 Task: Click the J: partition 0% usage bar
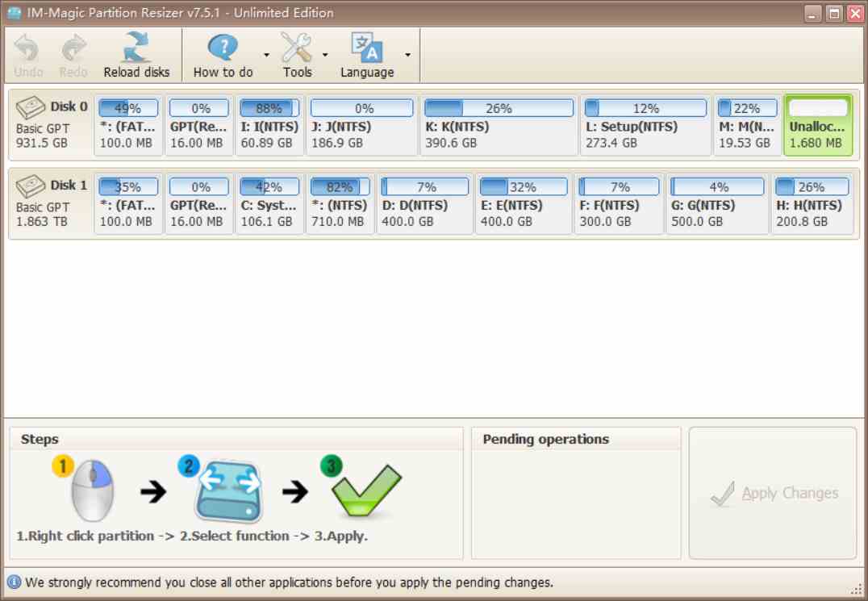tap(362, 108)
